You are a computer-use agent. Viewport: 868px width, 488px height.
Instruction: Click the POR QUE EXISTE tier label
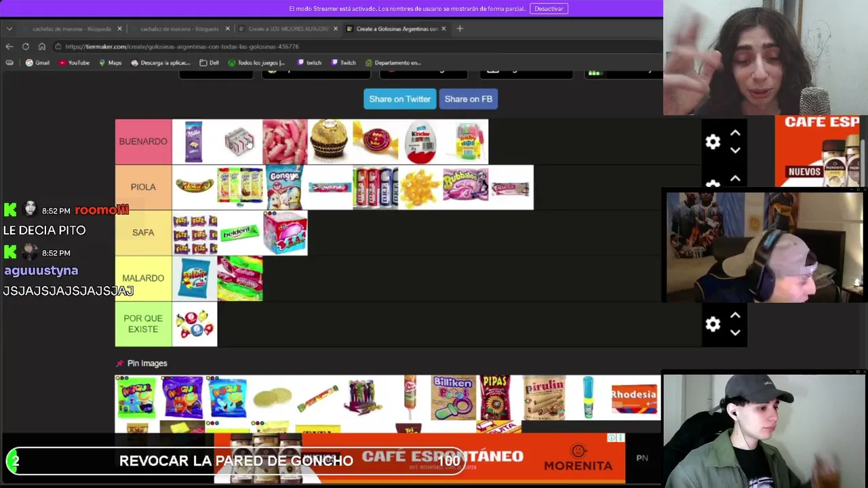click(143, 324)
